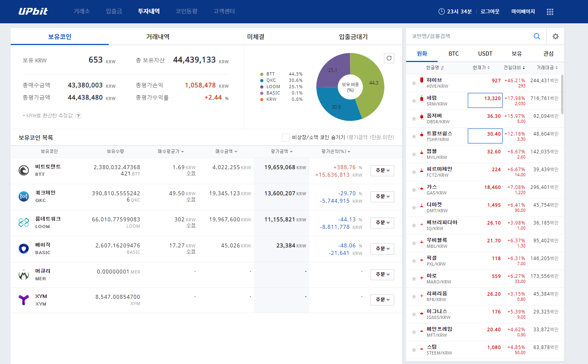588x364 pixels.
Task: Open 주문 dropdown for 베이직
Action: click(x=382, y=249)
